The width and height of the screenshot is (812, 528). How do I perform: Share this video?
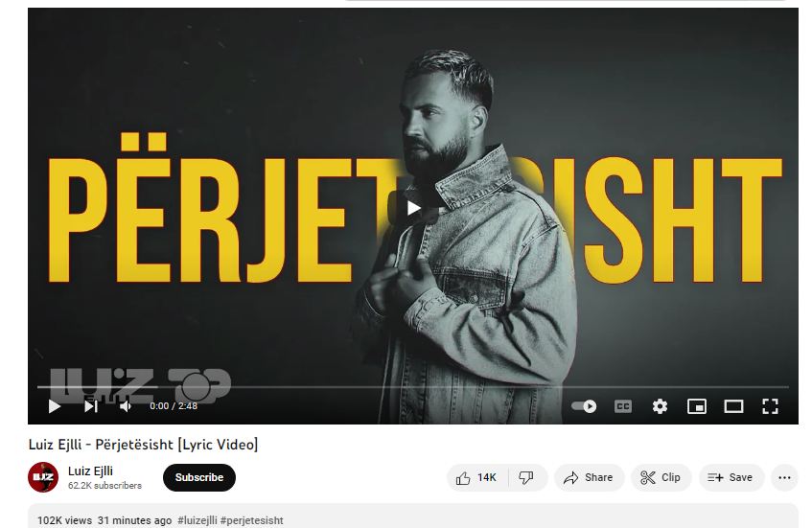pyautogui.click(x=589, y=477)
